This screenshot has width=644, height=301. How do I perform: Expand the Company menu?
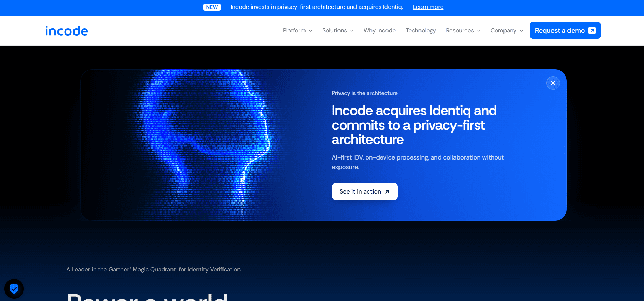(x=507, y=31)
